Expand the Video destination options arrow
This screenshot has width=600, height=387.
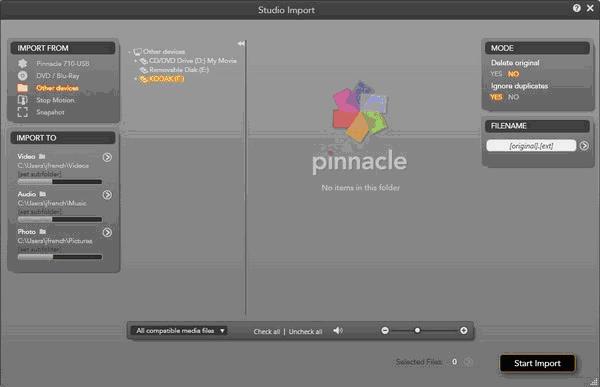(x=107, y=157)
